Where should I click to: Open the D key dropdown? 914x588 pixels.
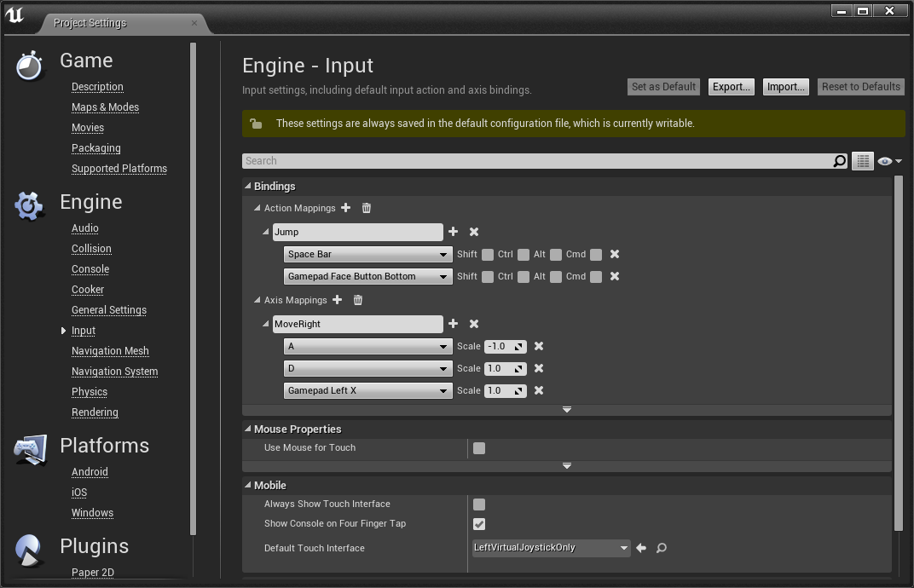[367, 368]
